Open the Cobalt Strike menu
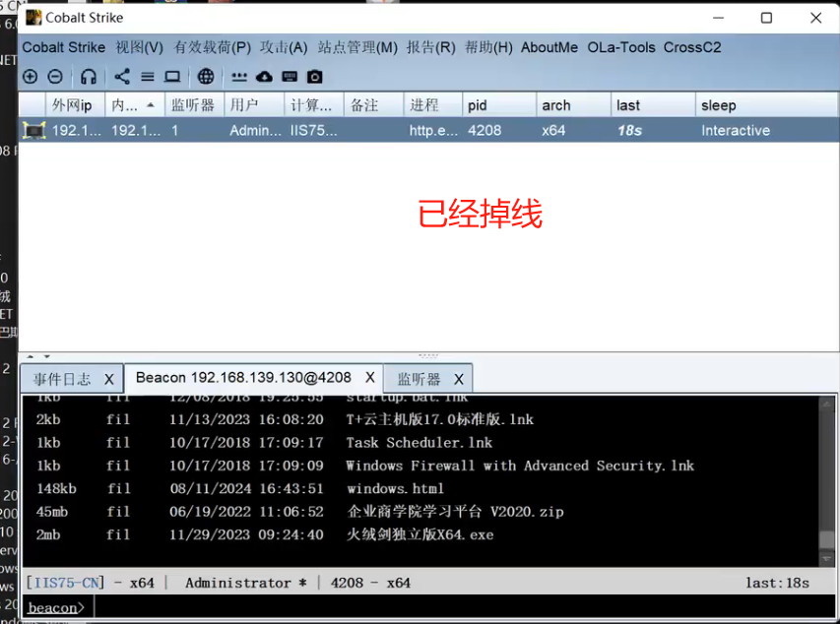 coord(64,47)
